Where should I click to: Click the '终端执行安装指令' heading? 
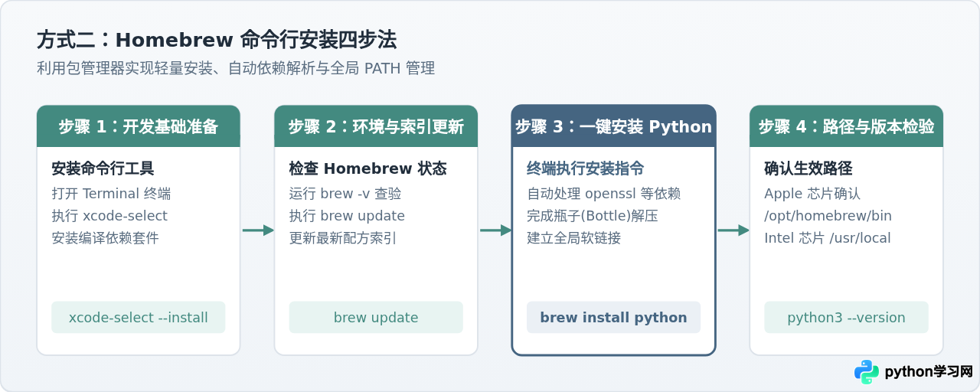coord(585,168)
